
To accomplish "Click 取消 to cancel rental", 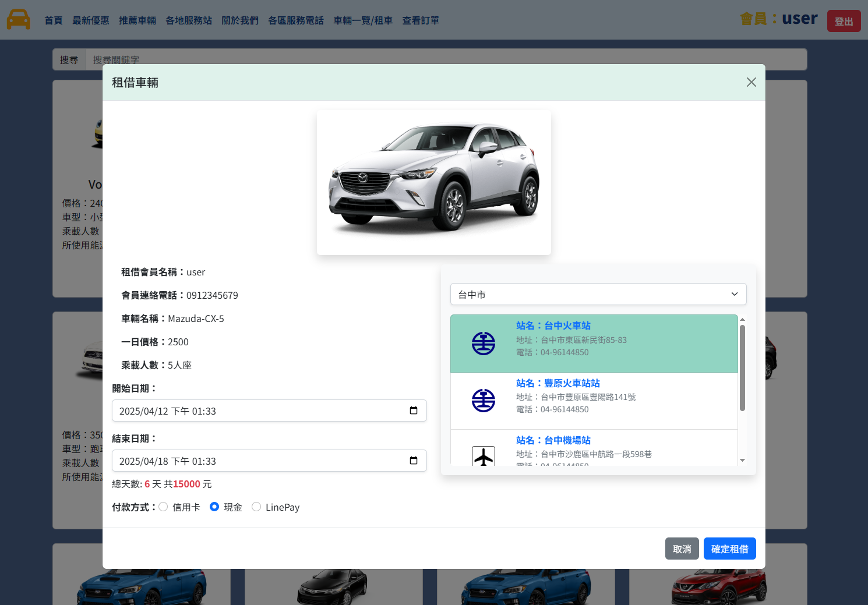I will 682,549.
